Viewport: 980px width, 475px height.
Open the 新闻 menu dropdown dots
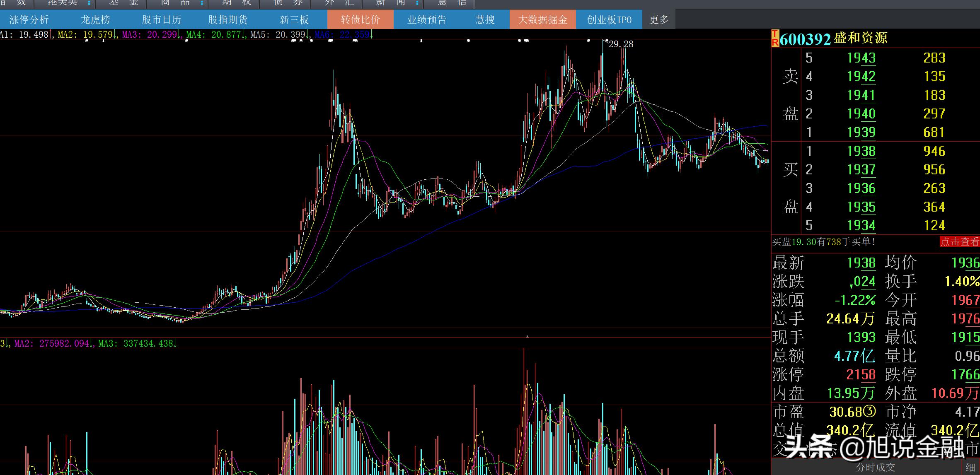(417, 3)
